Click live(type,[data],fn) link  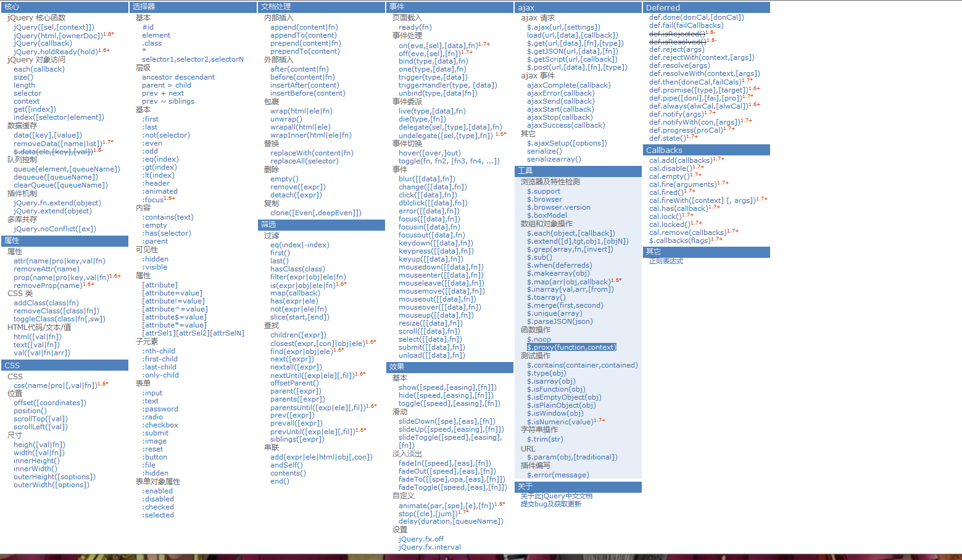(432, 111)
